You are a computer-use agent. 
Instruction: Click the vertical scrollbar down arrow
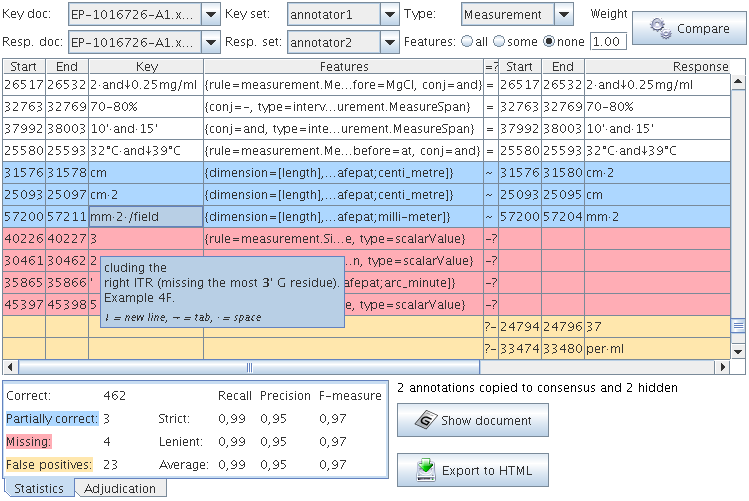(x=738, y=352)
